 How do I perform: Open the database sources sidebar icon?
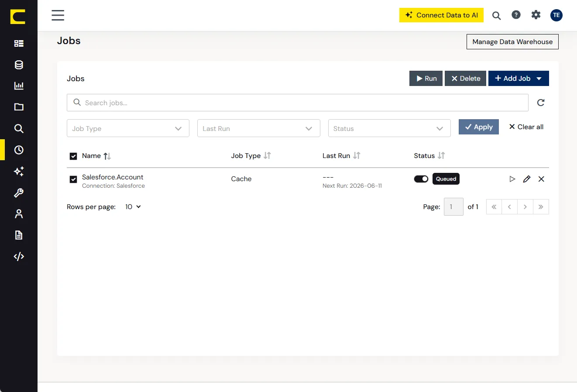tap(19, 65)
